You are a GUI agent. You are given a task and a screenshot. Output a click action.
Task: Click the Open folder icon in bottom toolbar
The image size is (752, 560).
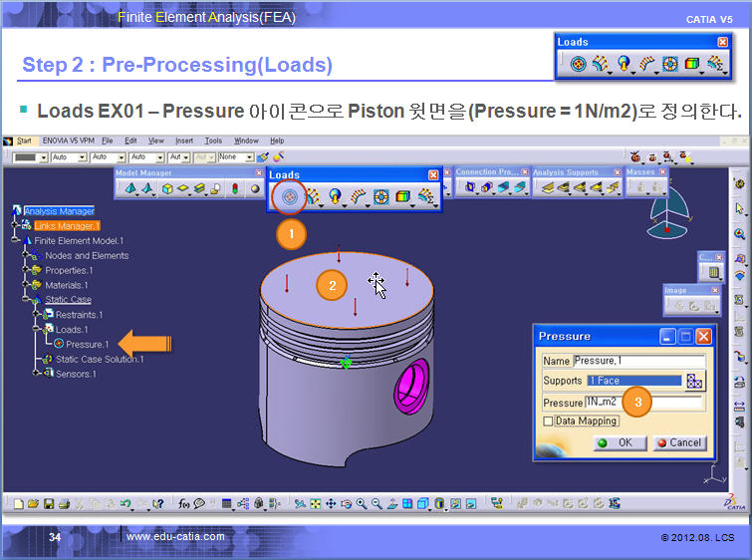tap(33, 504)
